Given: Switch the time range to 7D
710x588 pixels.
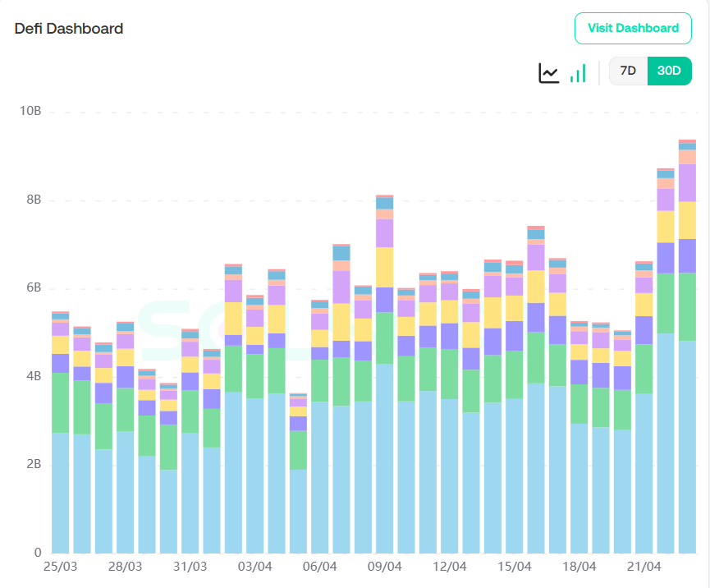Looking at the screenshot, I should pos(628,71).
